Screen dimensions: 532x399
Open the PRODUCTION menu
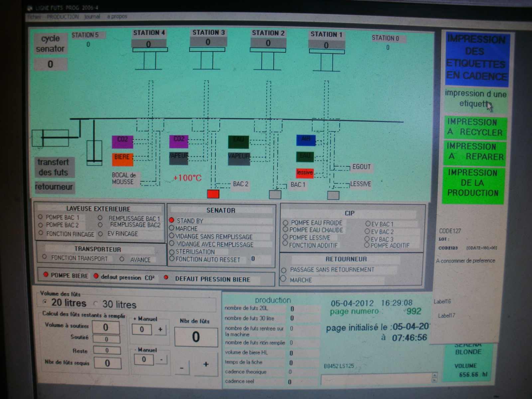click(x=63, y=17)
